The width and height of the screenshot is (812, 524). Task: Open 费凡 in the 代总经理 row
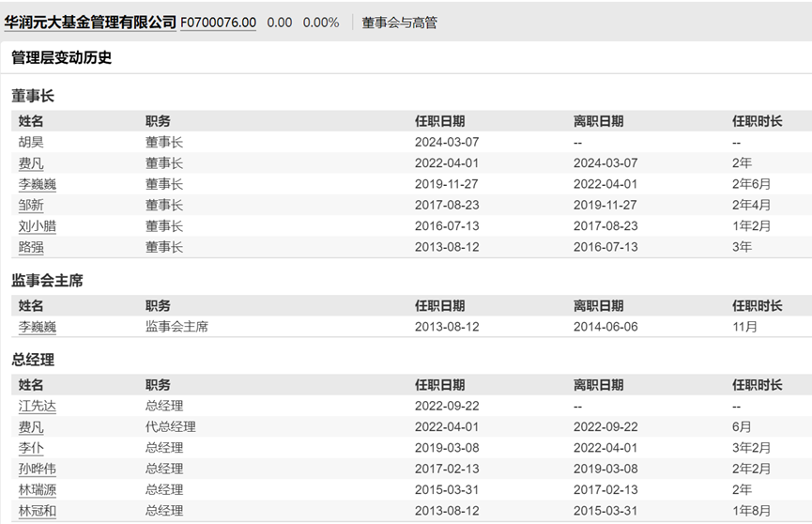pyautogui.click(x=31, y=427)
